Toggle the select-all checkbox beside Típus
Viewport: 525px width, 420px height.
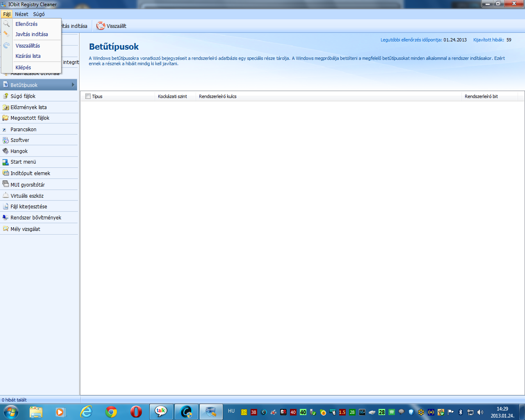88,96
